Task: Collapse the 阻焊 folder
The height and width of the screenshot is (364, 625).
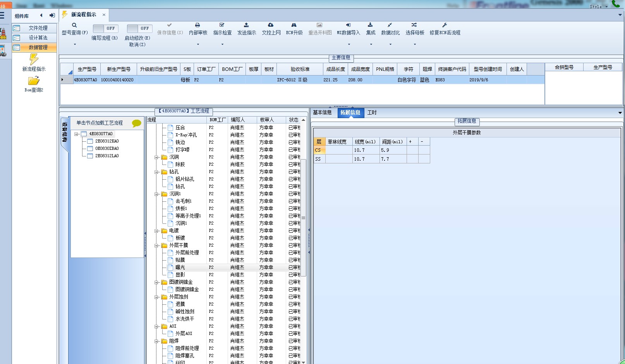Action: 156,341
